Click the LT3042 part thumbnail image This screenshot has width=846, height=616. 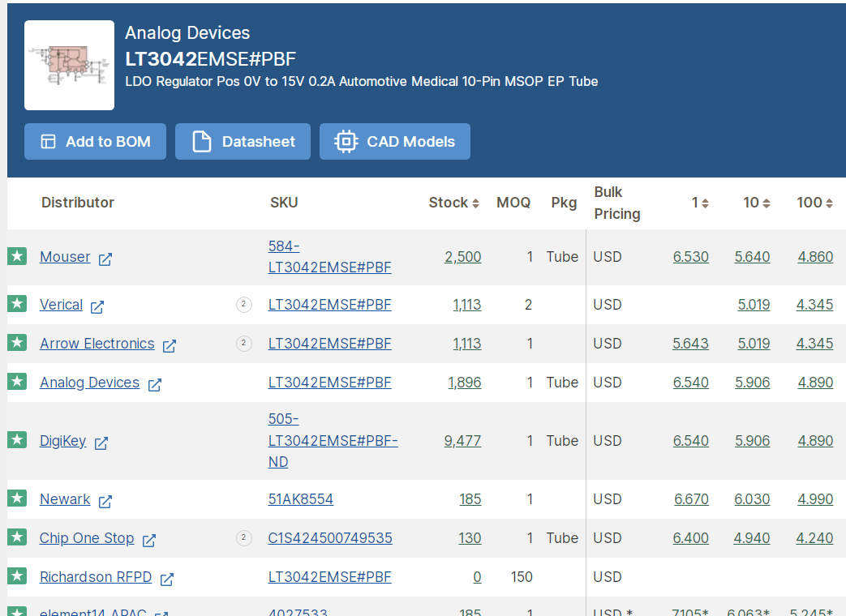coord(69,65)
